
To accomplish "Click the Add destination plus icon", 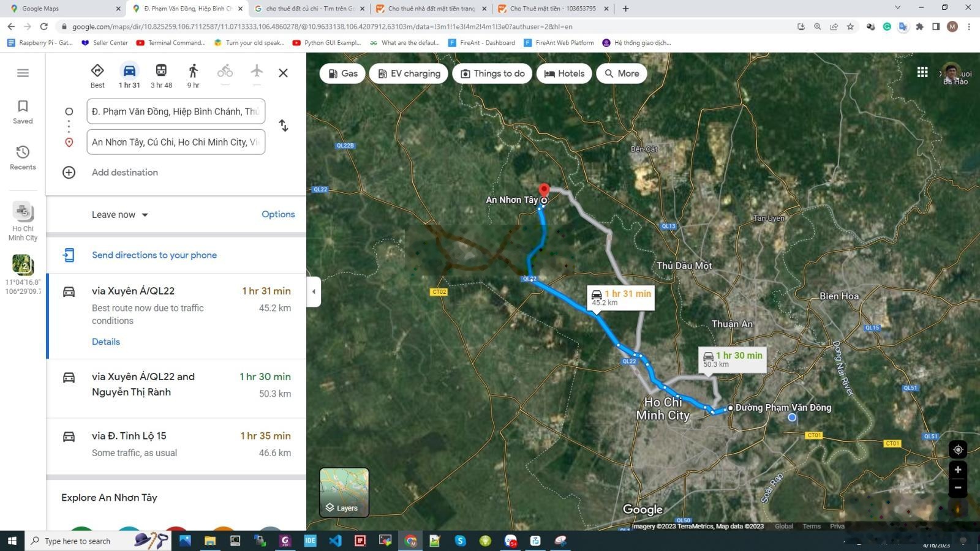I will point(69,173).
